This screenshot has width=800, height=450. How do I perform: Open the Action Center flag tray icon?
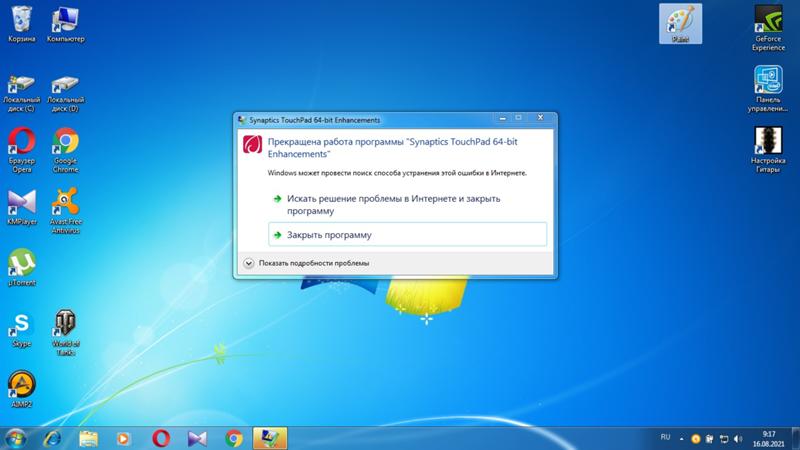pos(709,439)
